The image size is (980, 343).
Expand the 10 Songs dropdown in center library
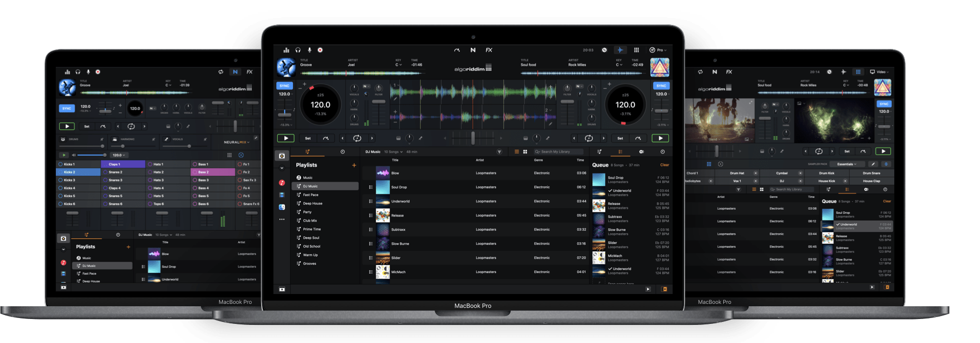coord(393,152)
